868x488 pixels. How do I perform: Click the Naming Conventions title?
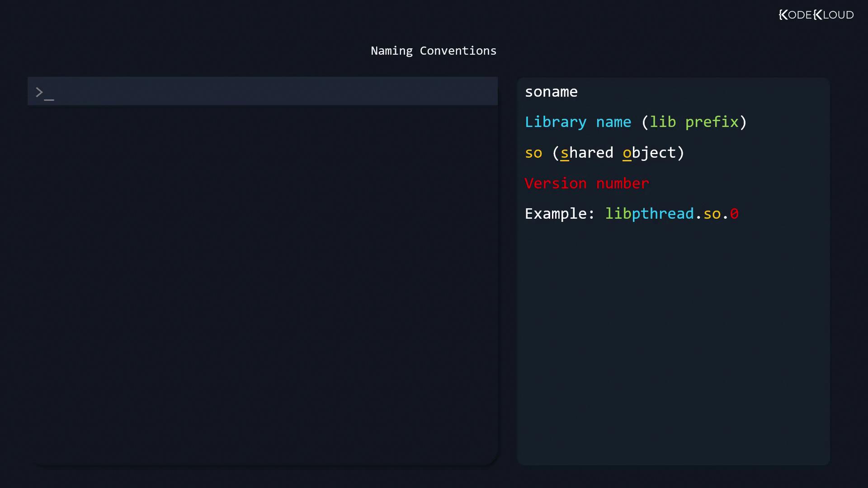click(x=433, y=51)
